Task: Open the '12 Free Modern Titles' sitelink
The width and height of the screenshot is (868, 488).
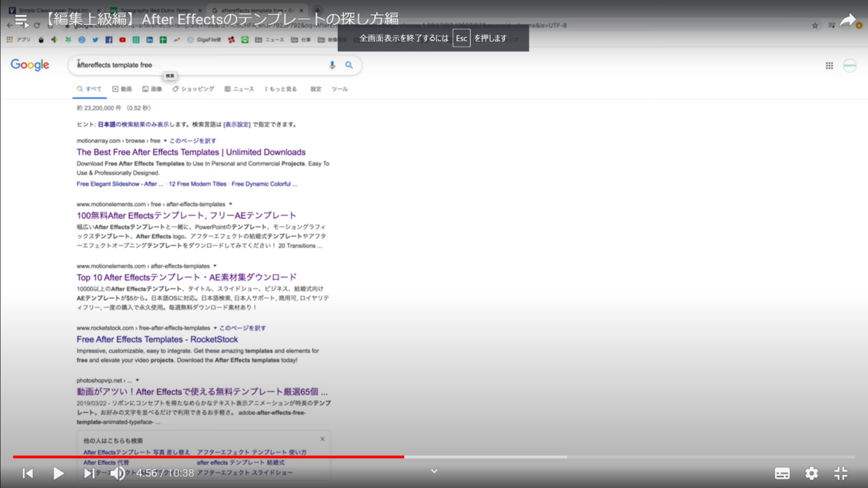Action: point(197,184)
